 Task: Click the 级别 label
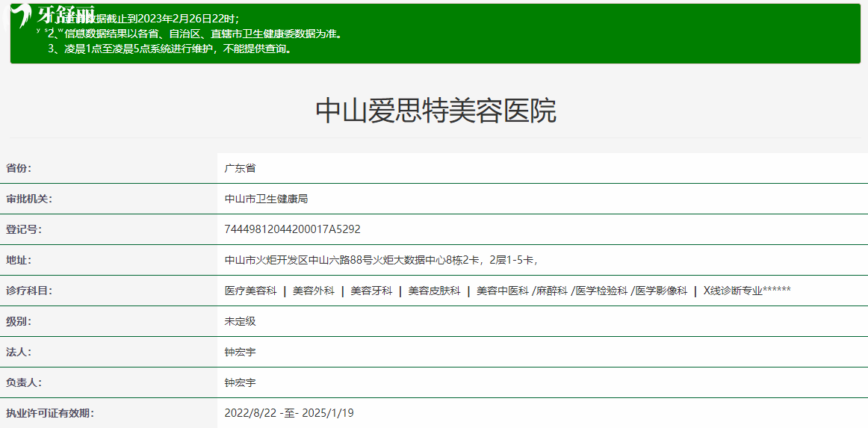[x=19, y=321]
